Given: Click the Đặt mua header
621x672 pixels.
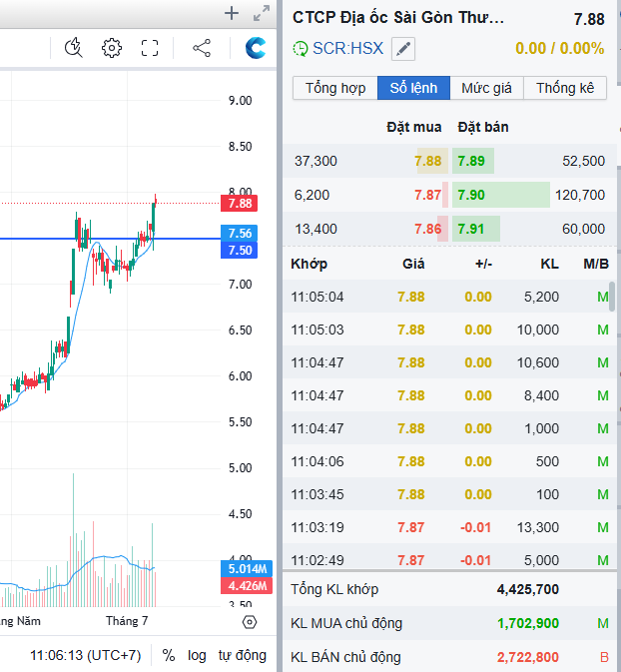Looking at the screenshot, I should coord(414,127).
